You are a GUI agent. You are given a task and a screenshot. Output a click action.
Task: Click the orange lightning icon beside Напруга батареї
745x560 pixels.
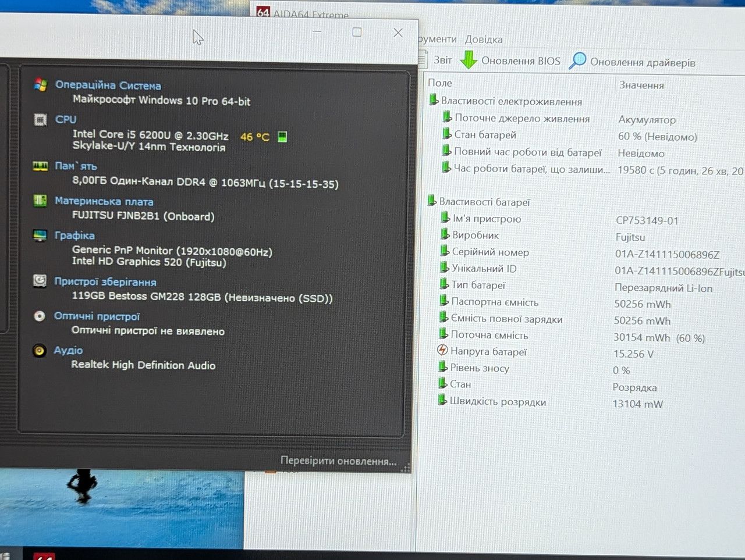click(443, 350)
